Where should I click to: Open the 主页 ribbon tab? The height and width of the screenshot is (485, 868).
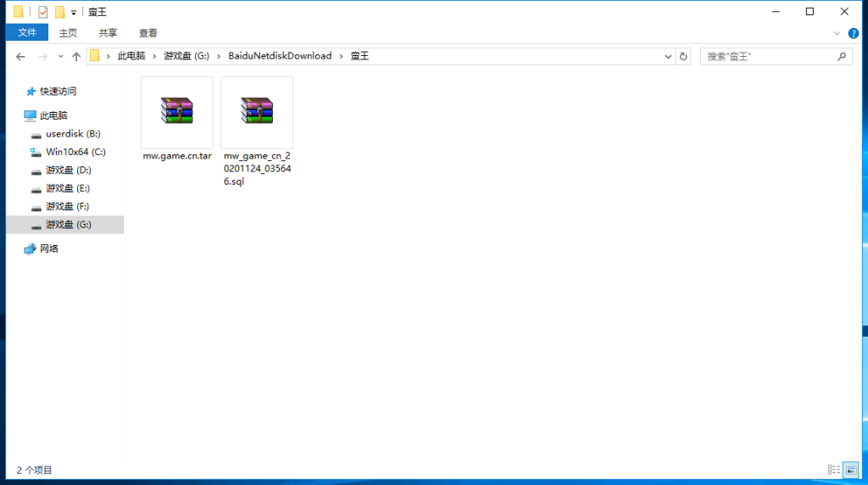tap(68, 33)
